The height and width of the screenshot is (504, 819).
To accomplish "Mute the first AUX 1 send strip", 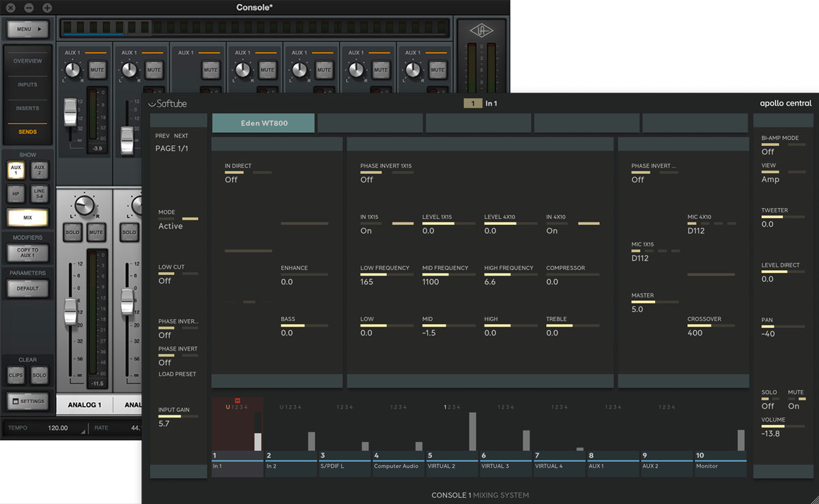I will pos(97,70).
